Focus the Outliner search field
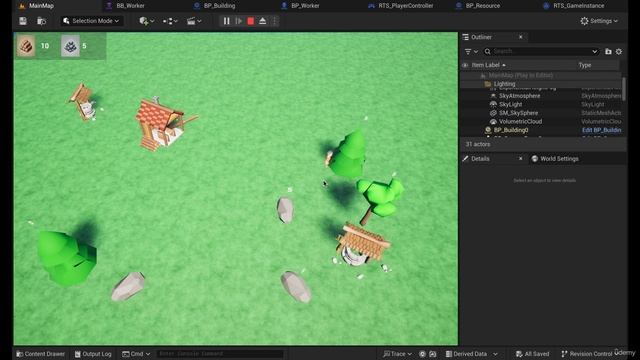Image resolution: width=640 pixels, height=360 pixels. [541, 51]
